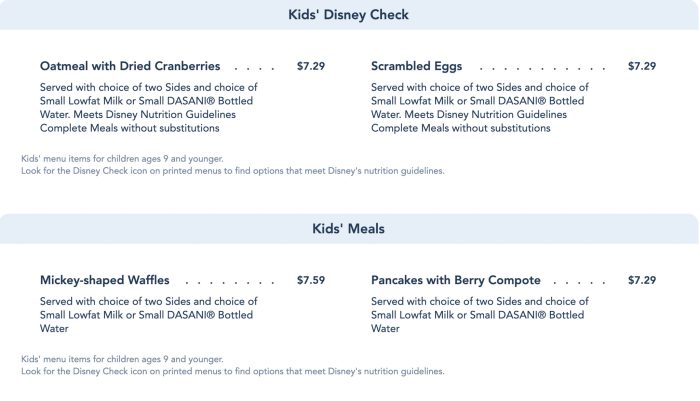Open the Mickey-shaped Waffles menu item
The image size is (700, 401).
(105, 280)
